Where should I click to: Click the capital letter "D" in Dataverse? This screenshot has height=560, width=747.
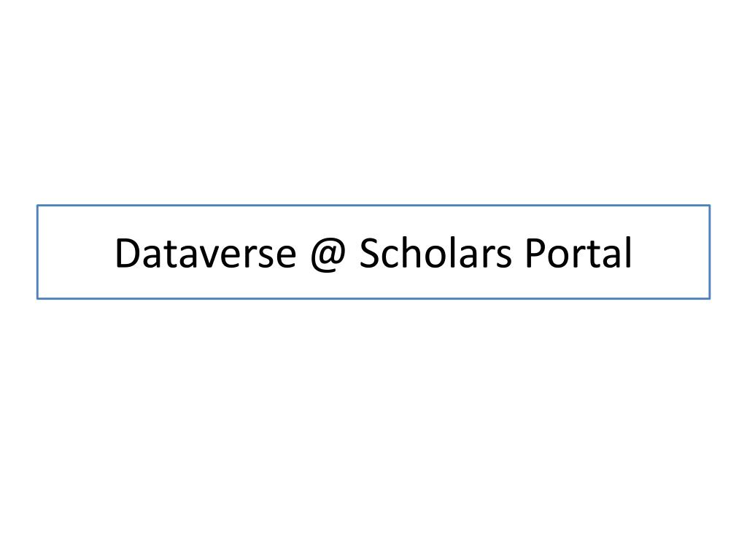click(128, 253)
